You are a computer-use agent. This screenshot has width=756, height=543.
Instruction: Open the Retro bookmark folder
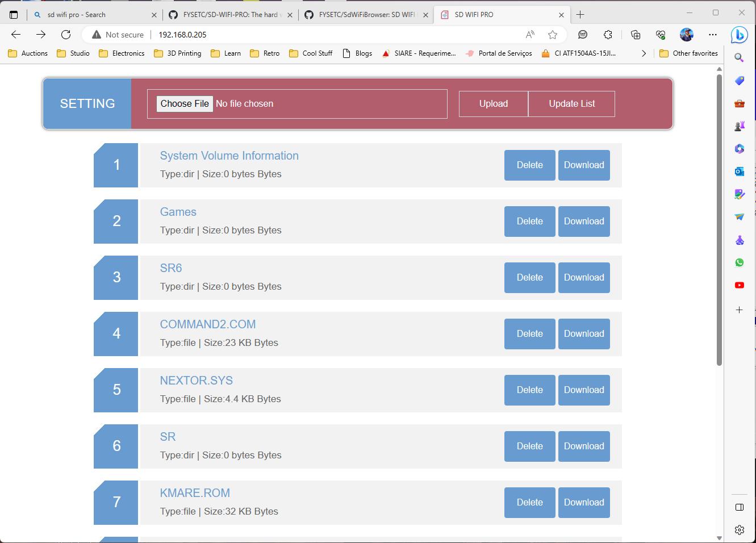(265, 53)
